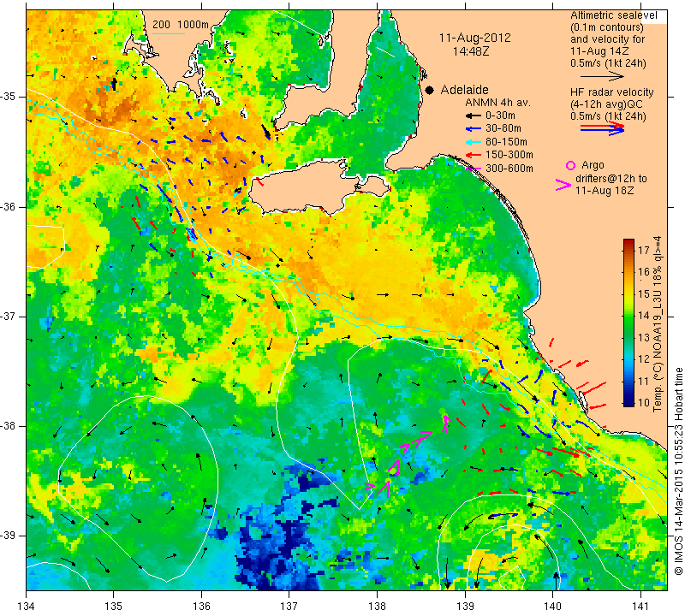The height and width of the screenshot is (616, 685).
Task: Click the 'ANMN 4h av.' legend heading
Action: [x=497, y=103]
